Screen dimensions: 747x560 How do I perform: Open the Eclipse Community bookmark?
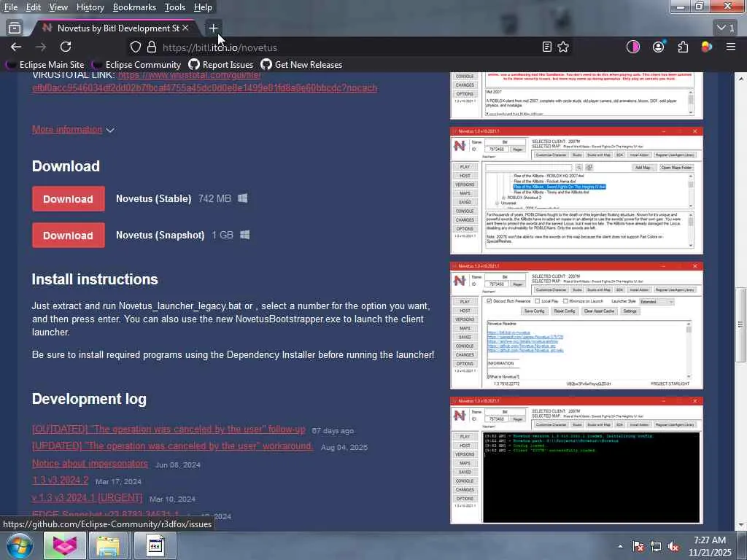pos(136,65)
